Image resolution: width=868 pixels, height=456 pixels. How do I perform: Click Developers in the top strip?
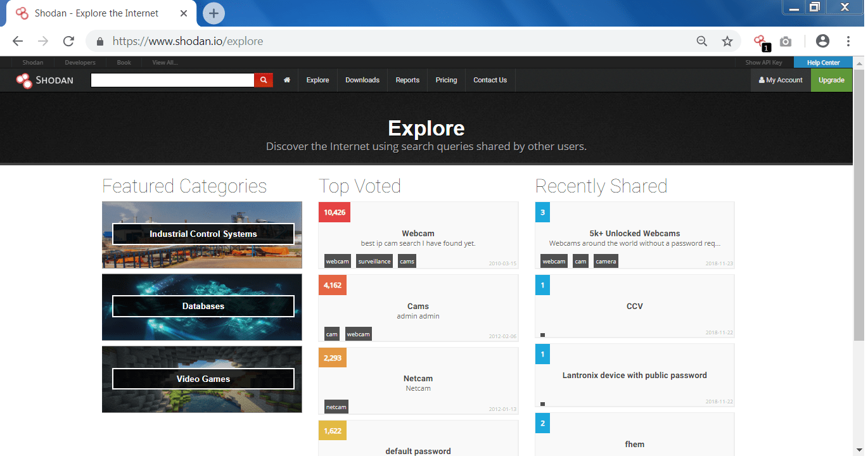tap(80, 63)
